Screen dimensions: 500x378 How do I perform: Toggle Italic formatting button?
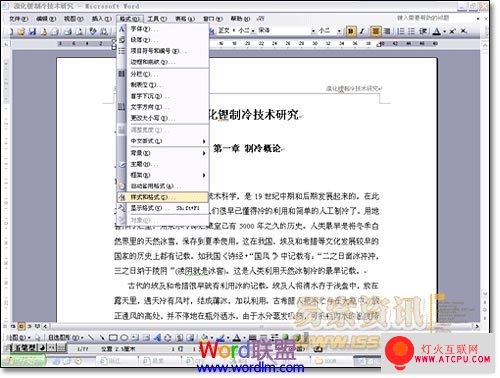tap(362, 31)
